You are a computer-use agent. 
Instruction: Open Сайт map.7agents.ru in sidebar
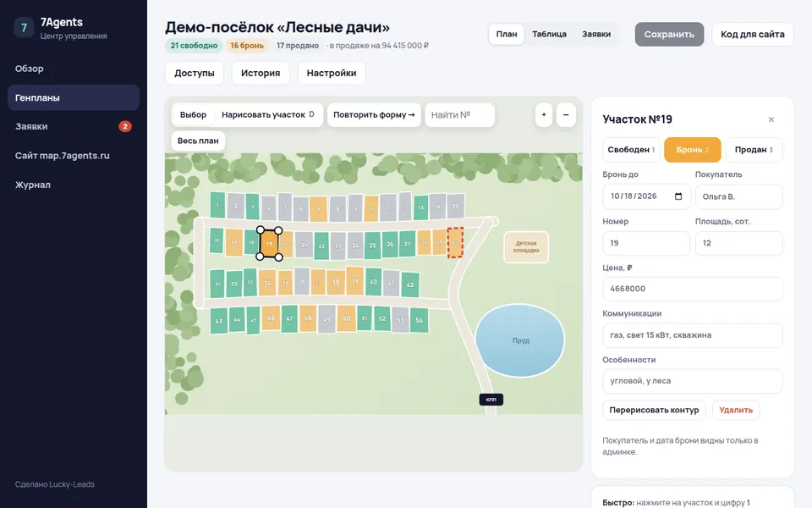tap(74, 156)
